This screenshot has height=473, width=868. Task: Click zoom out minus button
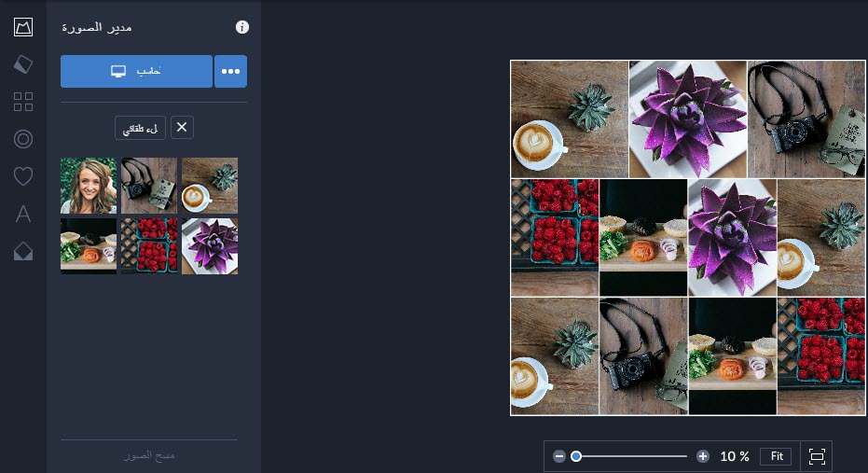559,456
